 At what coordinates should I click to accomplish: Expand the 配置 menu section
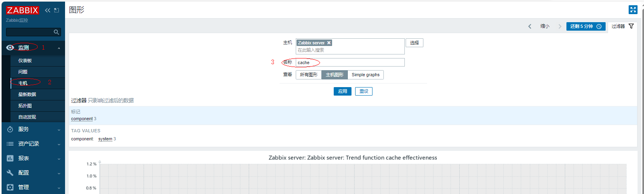click(32, 173)
